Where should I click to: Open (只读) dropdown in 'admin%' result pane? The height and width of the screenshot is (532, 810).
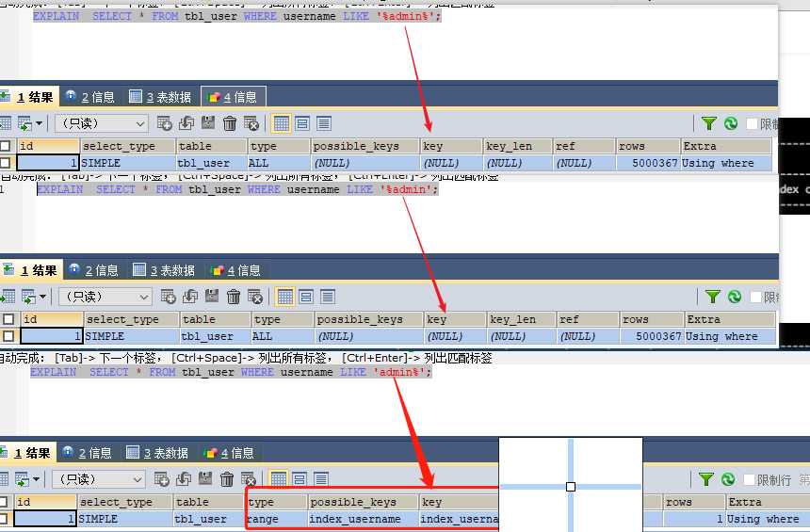99,479
